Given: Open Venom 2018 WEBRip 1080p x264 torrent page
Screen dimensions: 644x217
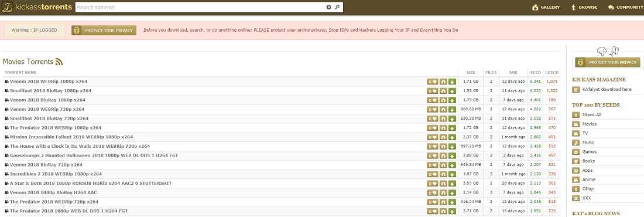Looking at the screenshot, I should click(x=49, y=82).
